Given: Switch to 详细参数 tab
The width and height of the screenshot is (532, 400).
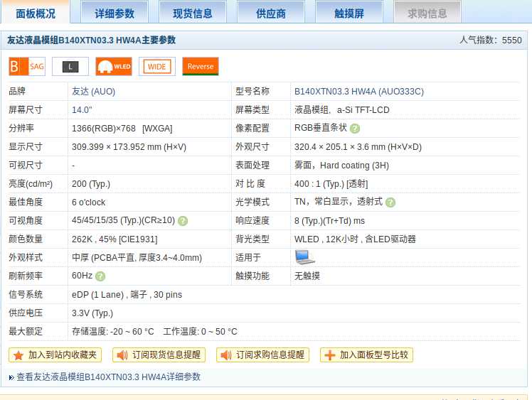Looking at the screenshot, I should (x=115, y=13).
